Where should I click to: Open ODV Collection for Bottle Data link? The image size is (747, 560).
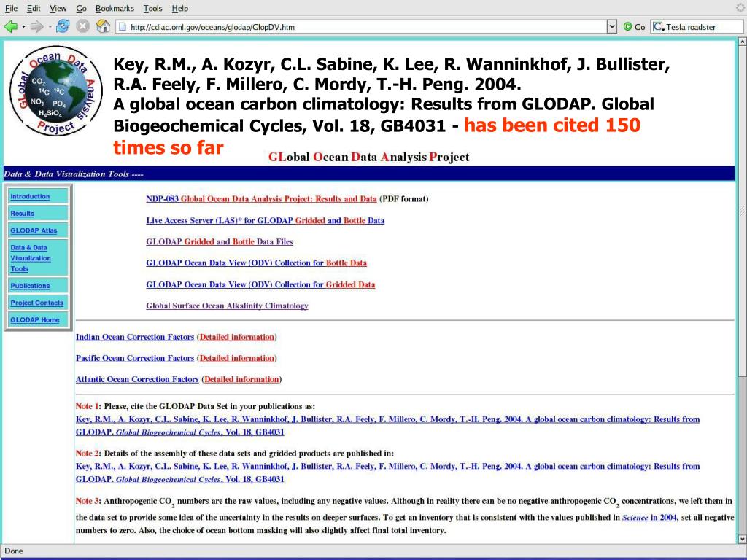pyautogui.click(x=256, y=262)
